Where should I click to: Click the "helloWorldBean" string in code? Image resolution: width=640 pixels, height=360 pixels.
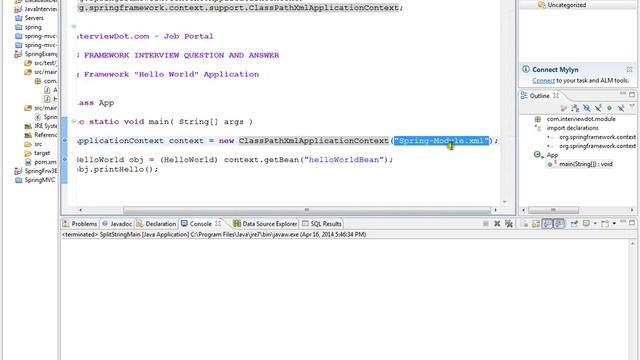[344, 160]
